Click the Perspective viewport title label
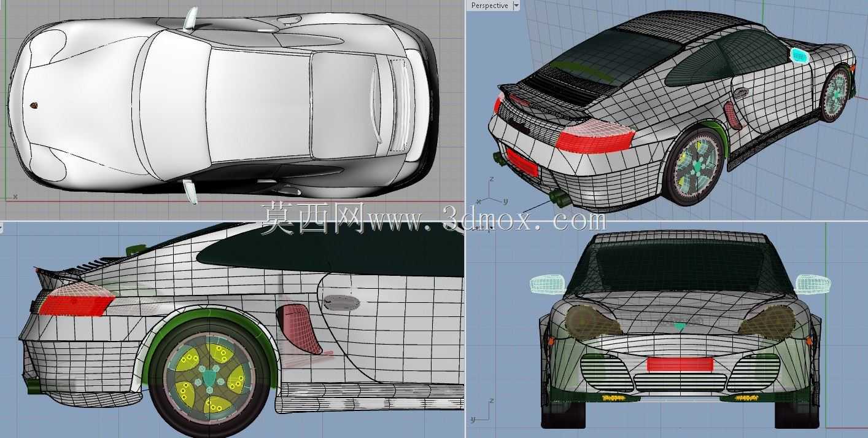Screen dimensions: 868x438 [489, 6]
